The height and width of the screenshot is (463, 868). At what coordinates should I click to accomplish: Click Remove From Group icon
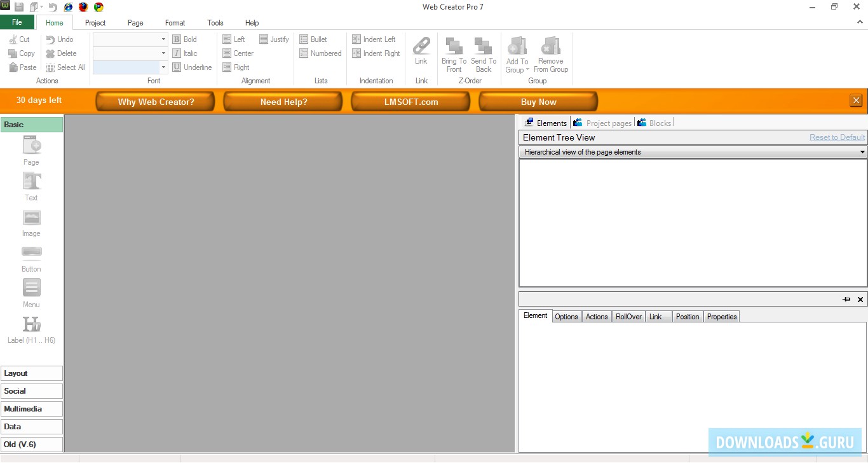[x=550, y=46]
